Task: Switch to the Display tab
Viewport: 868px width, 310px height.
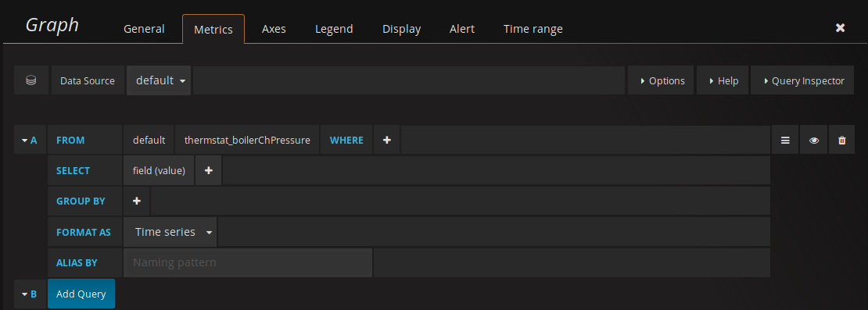Action: [x=401, y=29]
